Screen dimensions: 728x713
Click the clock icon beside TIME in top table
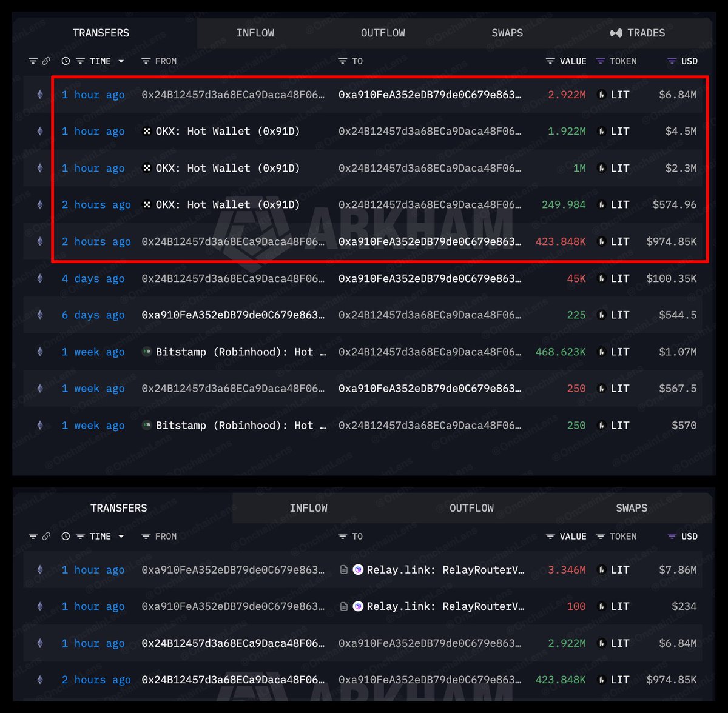tap(66, 61)
